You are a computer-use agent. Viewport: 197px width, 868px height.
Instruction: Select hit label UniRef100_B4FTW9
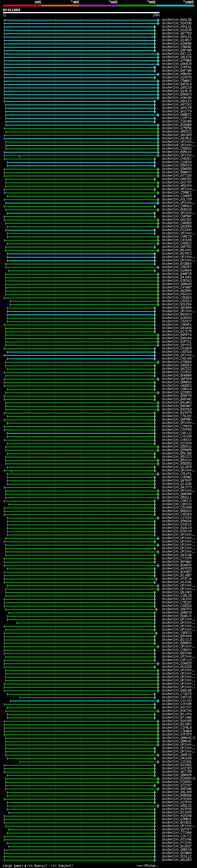point(177,71)
